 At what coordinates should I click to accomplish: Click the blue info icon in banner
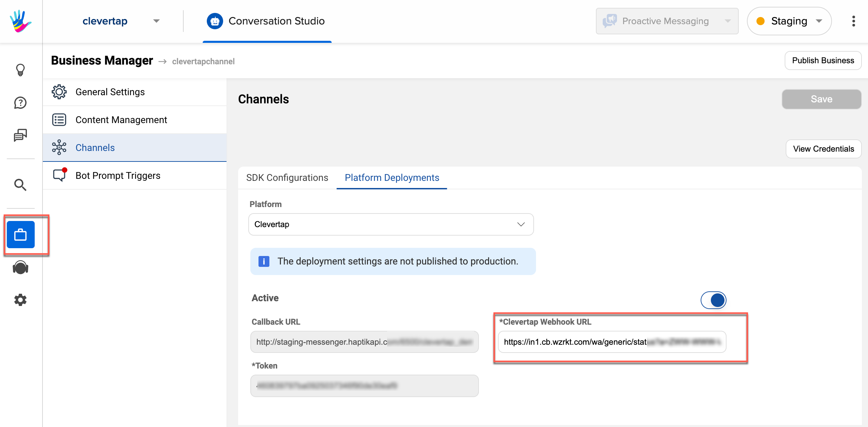[264, 261]
